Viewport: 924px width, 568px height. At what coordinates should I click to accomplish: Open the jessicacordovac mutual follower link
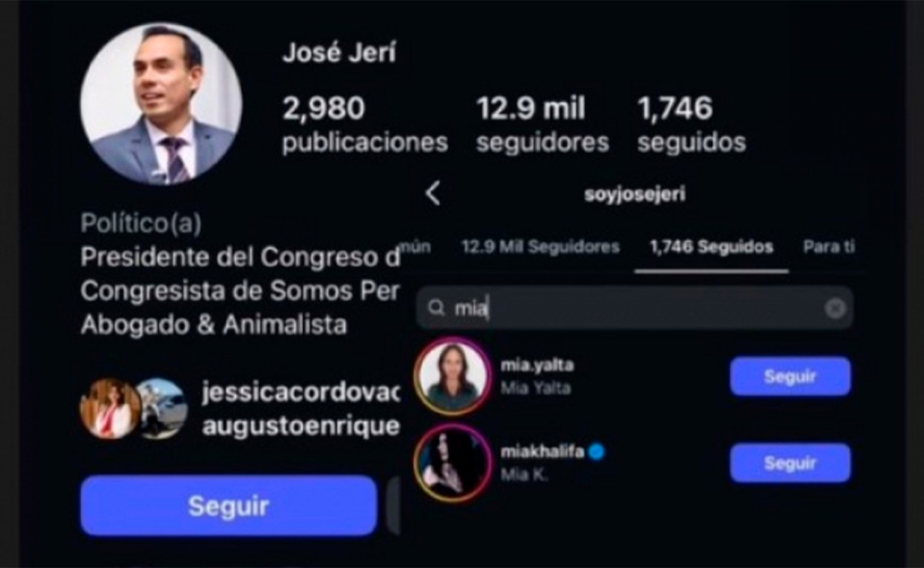pyautogui.click(x=300, y=392)
